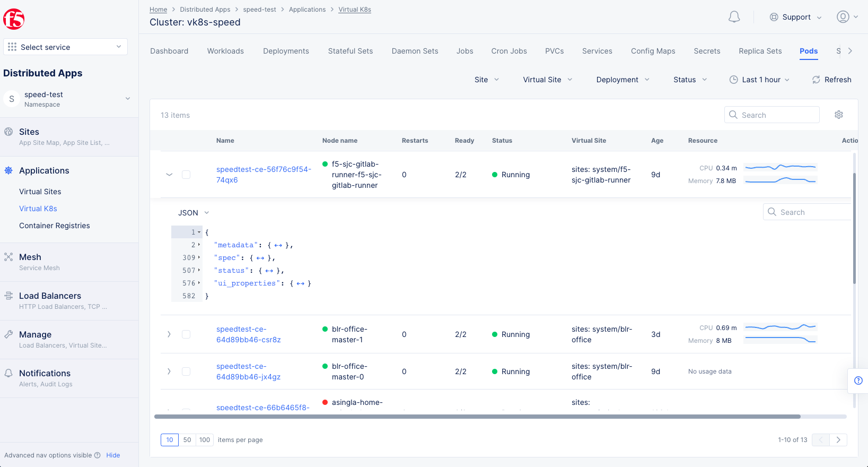868x467 pixels.
Task: Open the Virtual Sites sidebar link
Action: coord(40,192)
